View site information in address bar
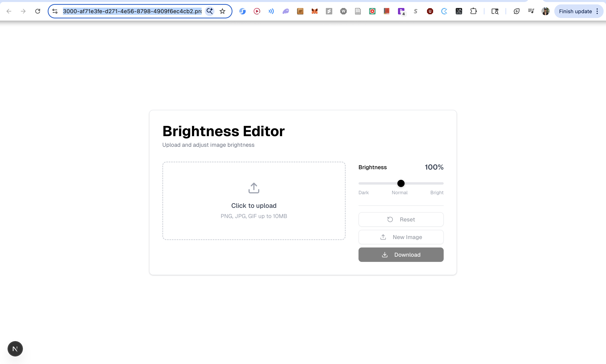 55,11
